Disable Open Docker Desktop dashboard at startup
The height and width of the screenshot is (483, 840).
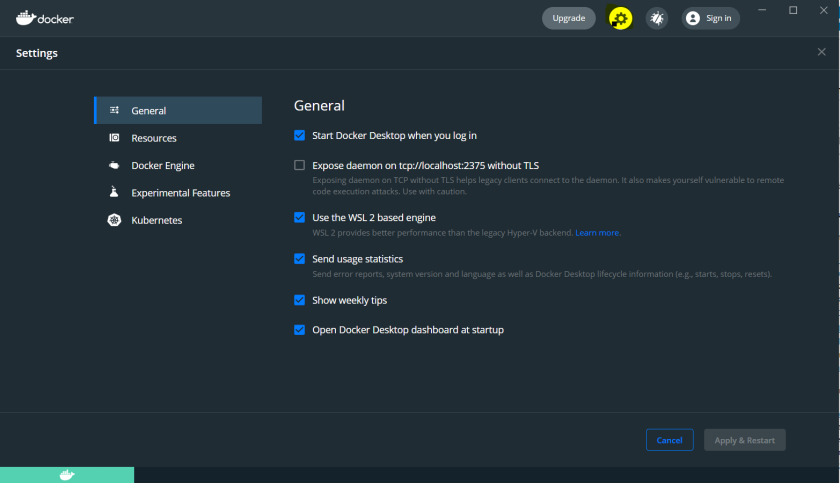[299, 329]
